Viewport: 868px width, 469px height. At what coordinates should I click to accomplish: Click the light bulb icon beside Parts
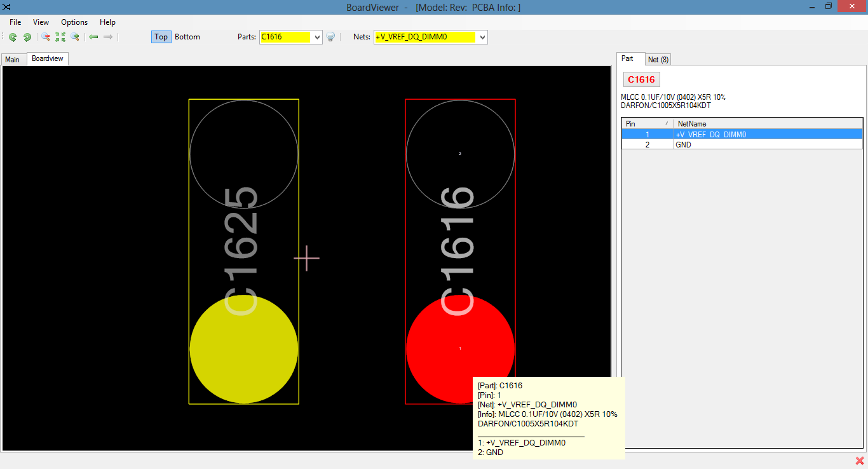point(330,37)
